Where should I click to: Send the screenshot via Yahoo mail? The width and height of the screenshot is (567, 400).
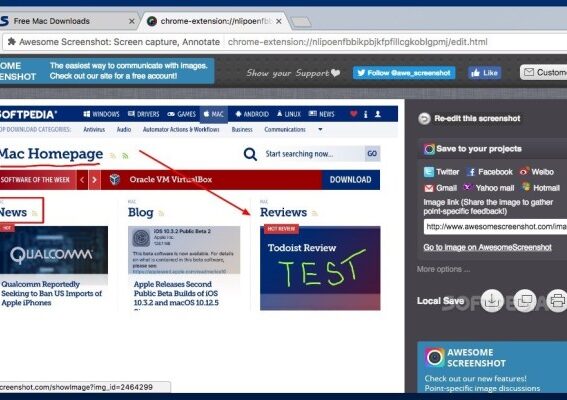tap(489, 188)
